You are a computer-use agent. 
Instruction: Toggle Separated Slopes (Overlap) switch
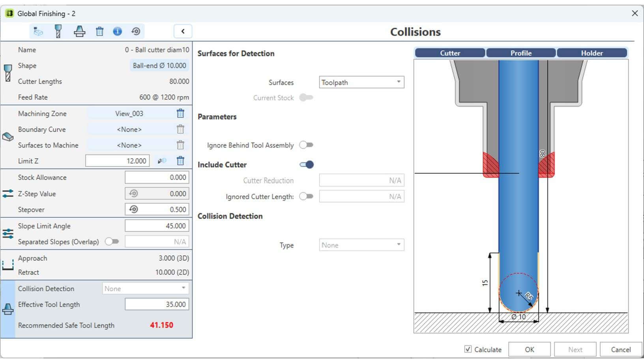[x=112, y=241]
